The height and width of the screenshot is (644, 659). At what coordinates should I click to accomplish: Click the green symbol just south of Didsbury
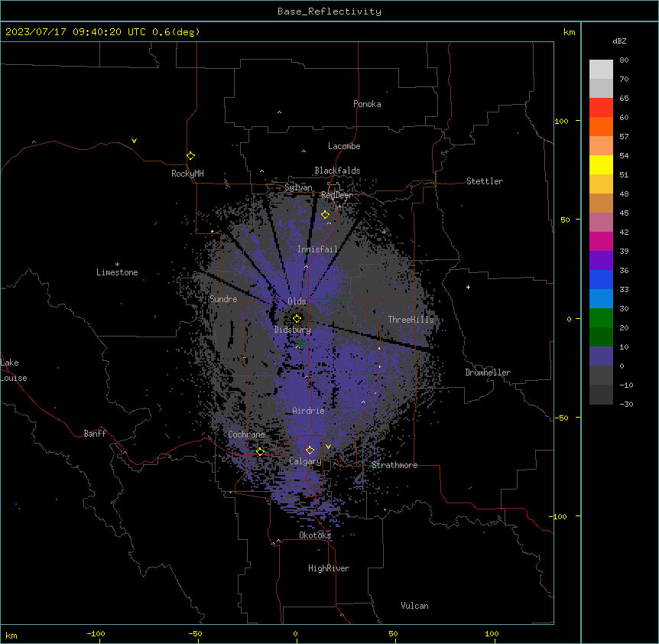pos(301,343)
